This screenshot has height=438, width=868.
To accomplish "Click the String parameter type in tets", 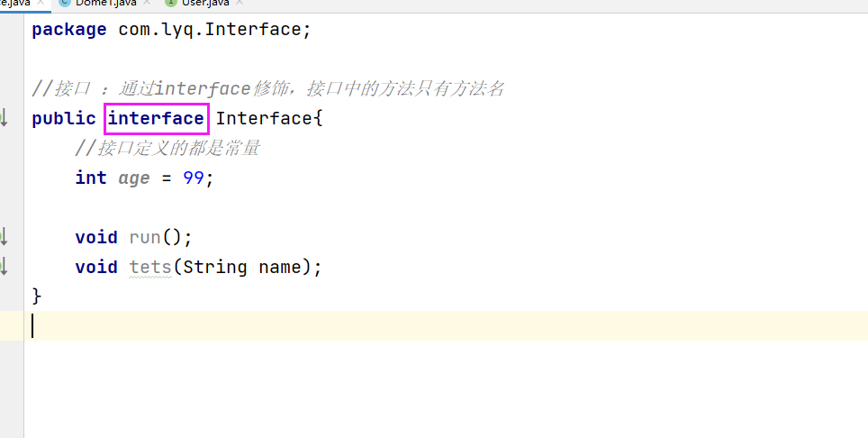I will point(215,267).
